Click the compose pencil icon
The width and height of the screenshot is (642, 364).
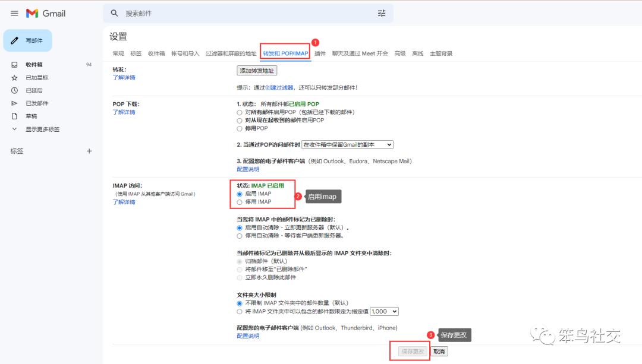tap(14, 40)
